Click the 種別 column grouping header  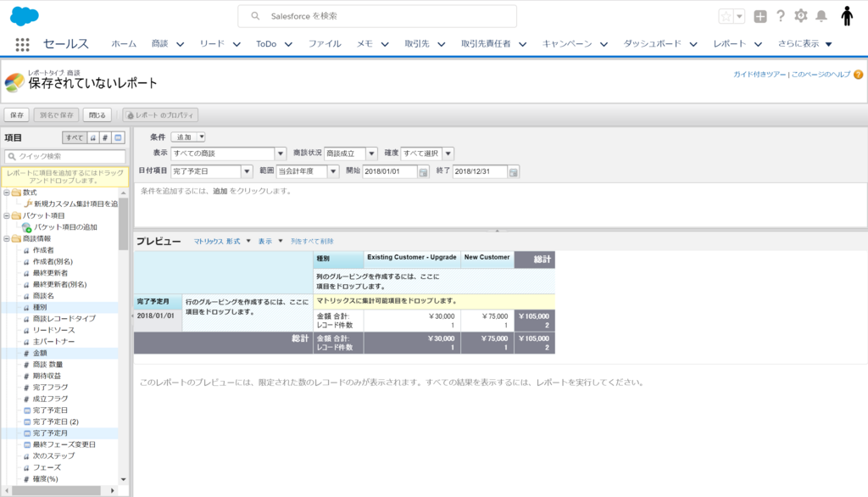coord(338,259)
